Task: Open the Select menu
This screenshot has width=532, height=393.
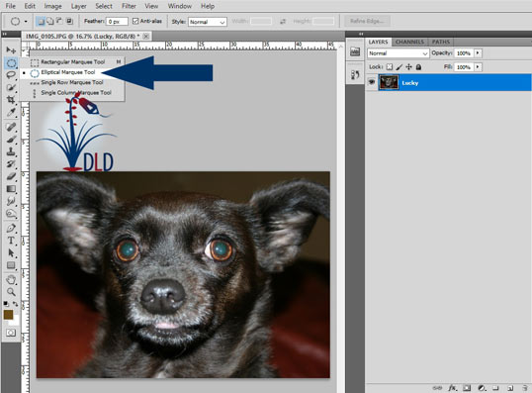Action: (x=104, y=6)
